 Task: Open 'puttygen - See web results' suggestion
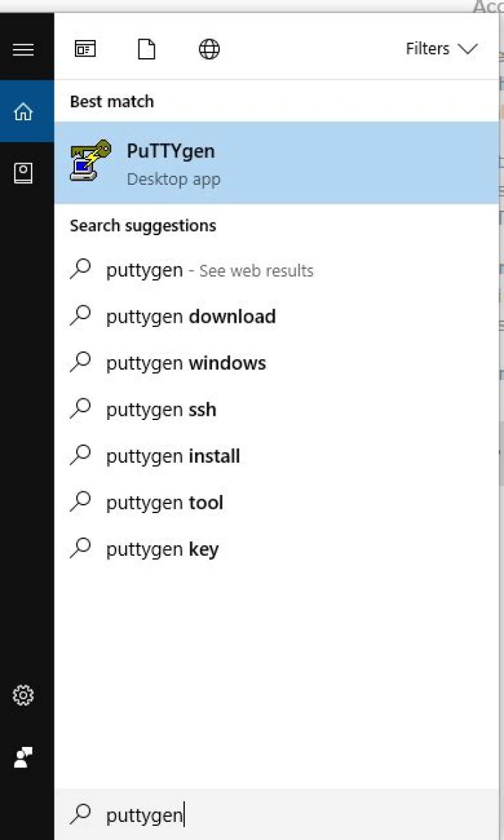tap(276, 270)
